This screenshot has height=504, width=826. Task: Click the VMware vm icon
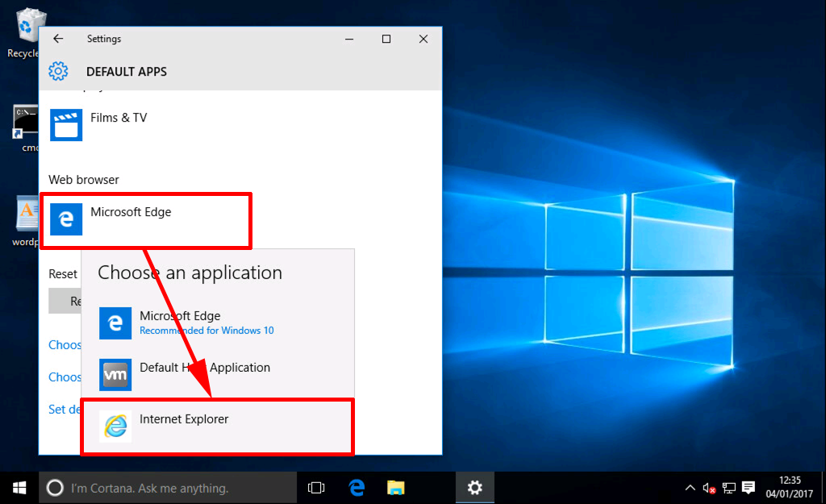pyautogui.click(x=115, y=374)
